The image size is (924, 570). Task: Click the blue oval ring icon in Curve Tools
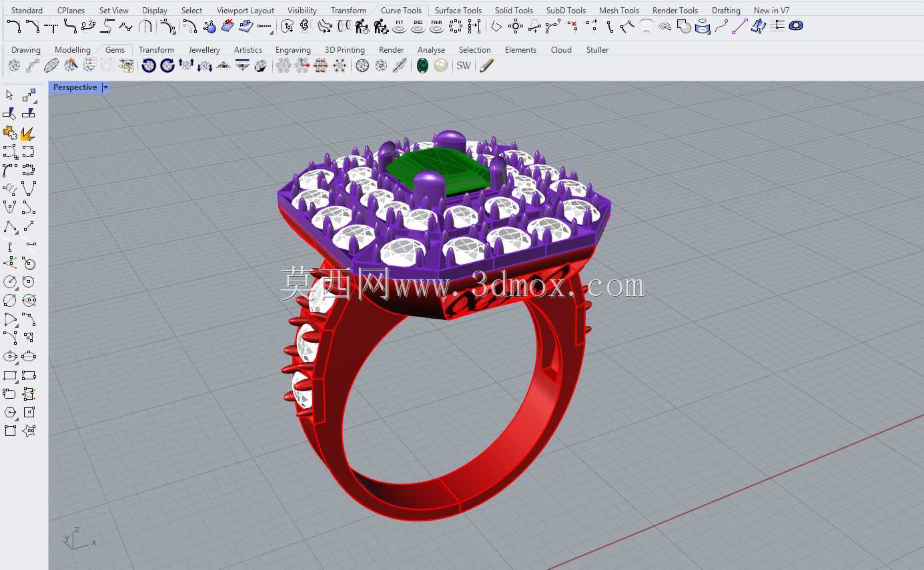796,26
